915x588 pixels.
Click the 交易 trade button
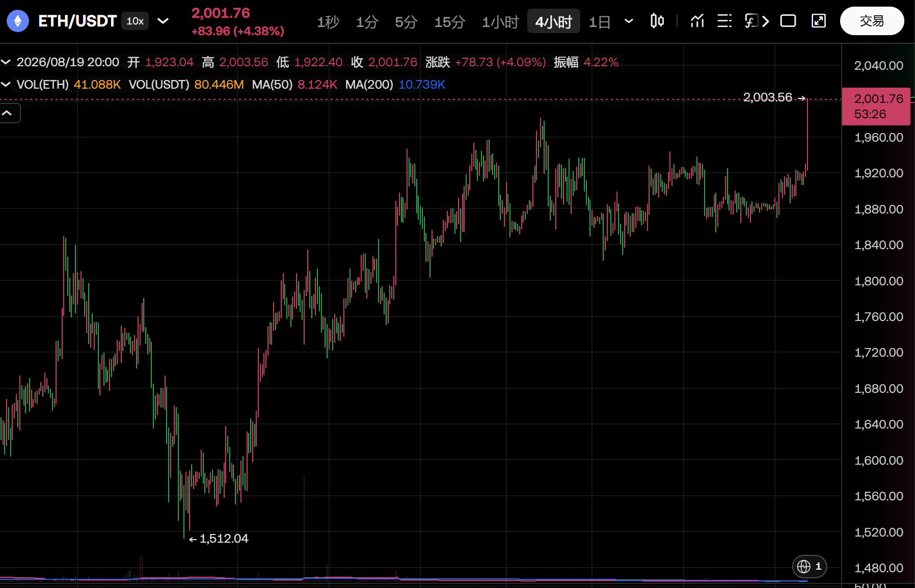[x=872, y=21]
